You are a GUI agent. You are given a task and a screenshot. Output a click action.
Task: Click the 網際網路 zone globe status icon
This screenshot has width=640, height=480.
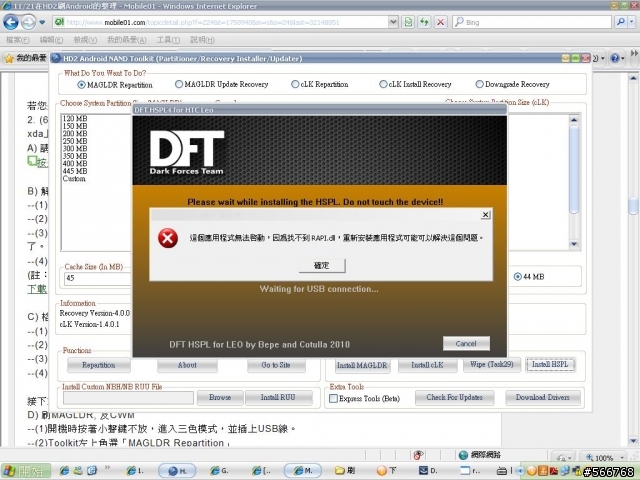click(x=463, y=455)
